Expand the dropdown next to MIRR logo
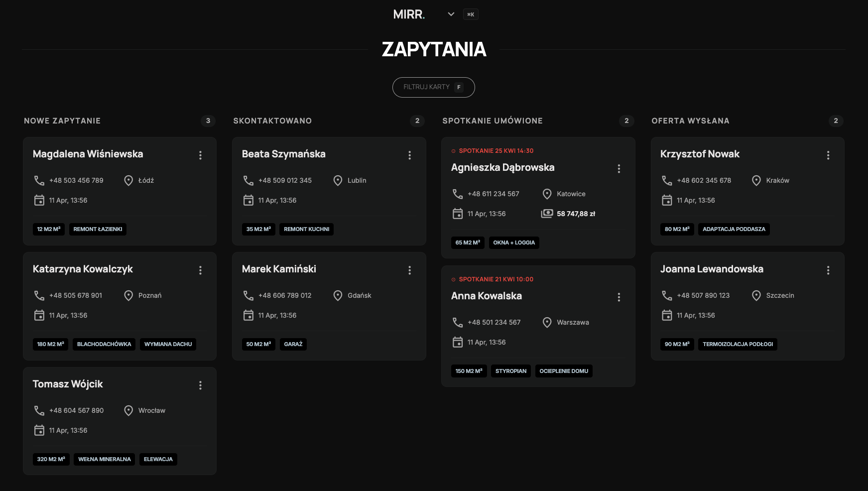 click(x=451, y=14)
